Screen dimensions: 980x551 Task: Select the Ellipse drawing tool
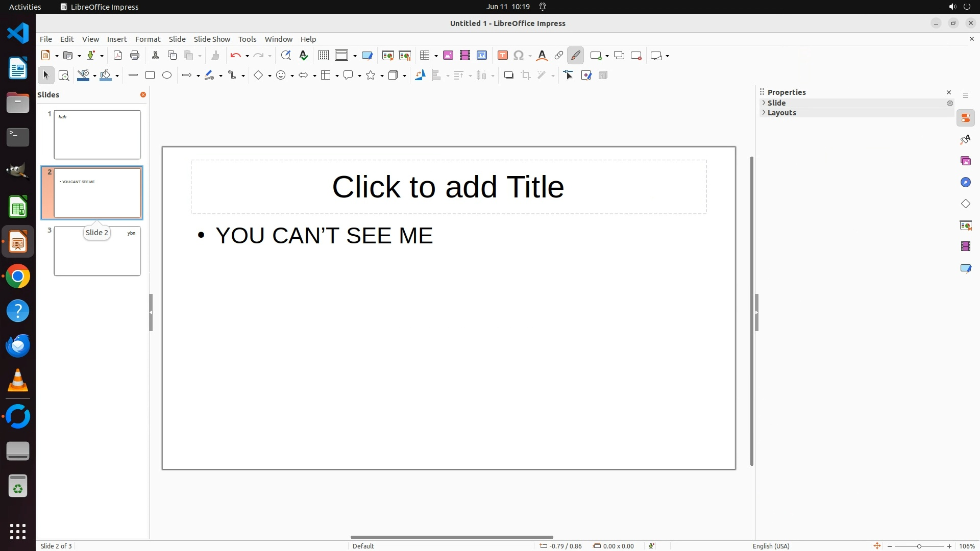[167, 76]
